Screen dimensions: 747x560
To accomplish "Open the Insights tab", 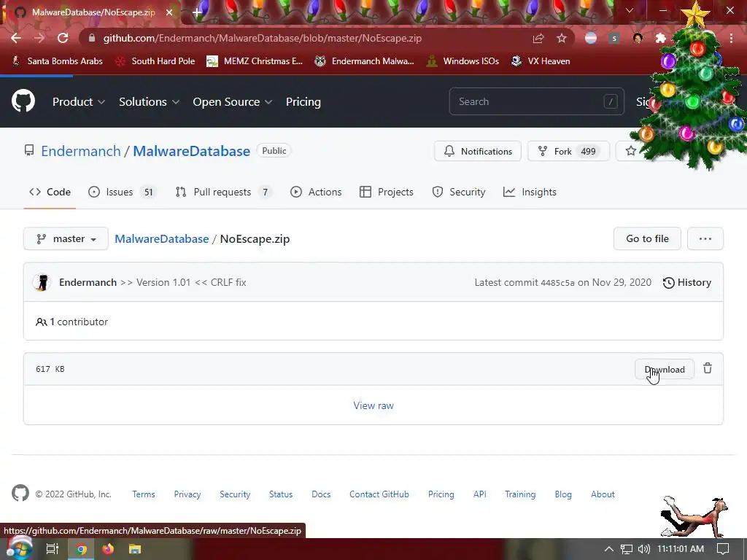I will point(530,192).
